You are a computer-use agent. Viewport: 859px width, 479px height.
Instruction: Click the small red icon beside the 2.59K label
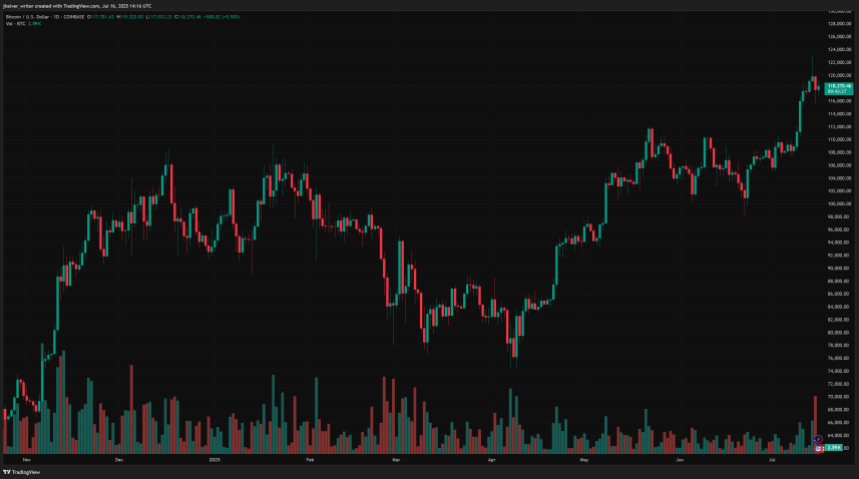[x=820, y=448]
